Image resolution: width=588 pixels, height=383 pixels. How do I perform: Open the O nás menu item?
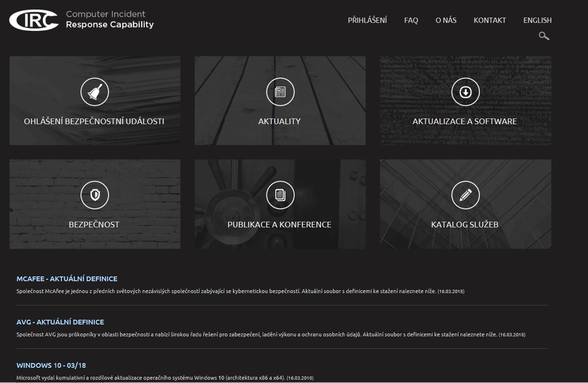446,20
